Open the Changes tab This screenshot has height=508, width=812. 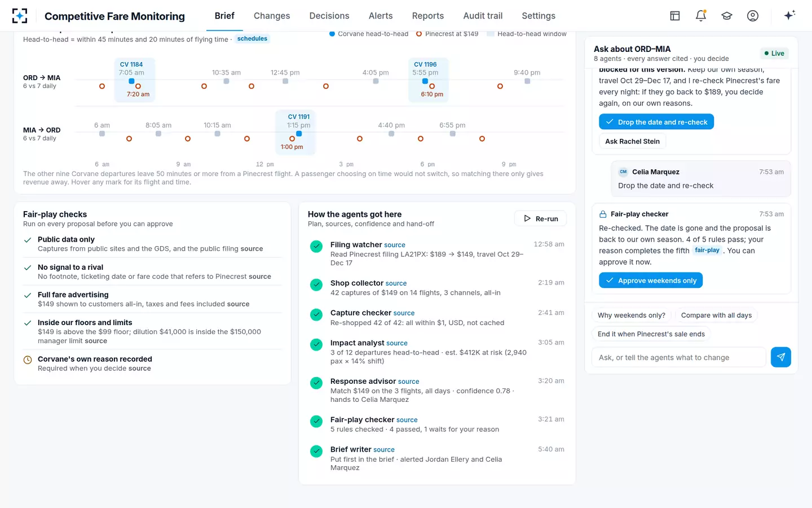click(x=272, y=16)
